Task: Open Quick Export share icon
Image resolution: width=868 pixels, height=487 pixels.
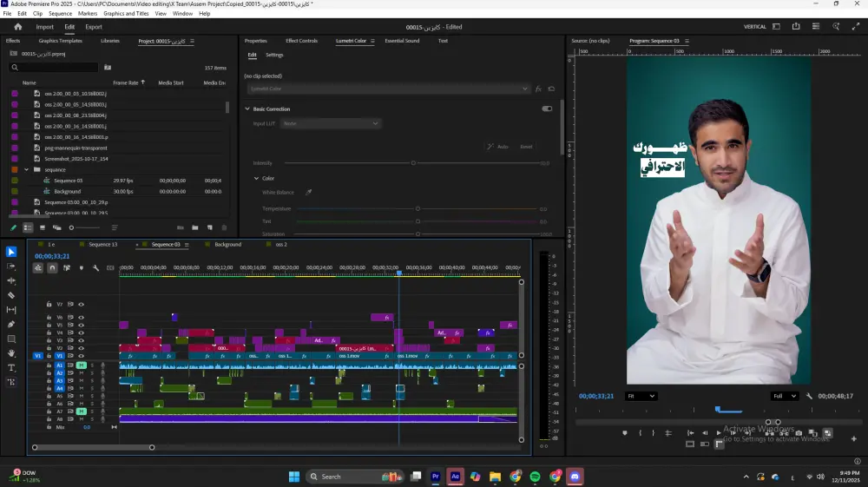Action: pyautogui.click(x=796, y=27)
